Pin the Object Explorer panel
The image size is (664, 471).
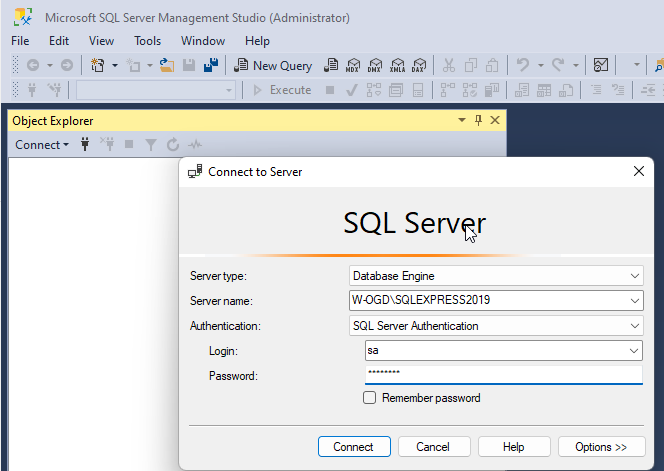pyautogui.click(x=478, y=121)
